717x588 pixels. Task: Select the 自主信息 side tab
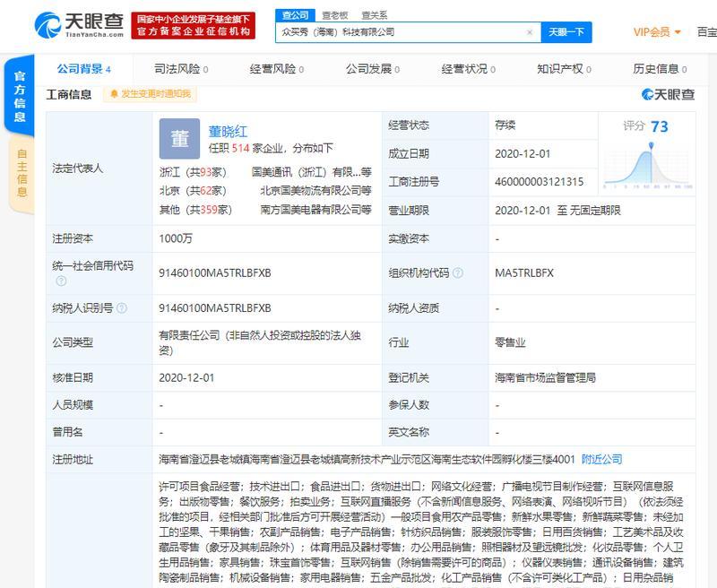pyautogui.click(x=22, y=173)
